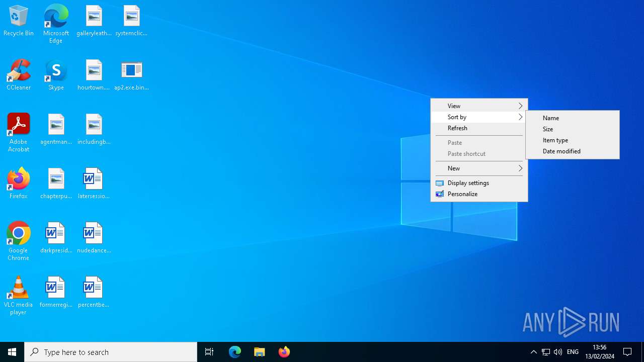Select the hourtown... image file
This screenshot has height=362, width=644.
pos(94,75)
